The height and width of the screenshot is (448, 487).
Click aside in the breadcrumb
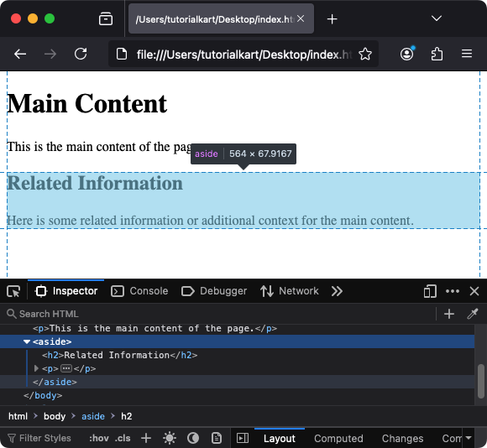(93, 416)
